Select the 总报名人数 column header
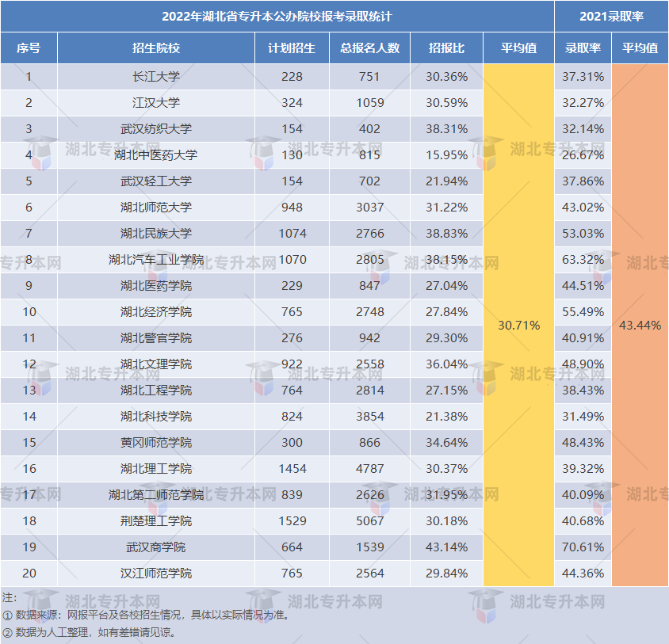Screen dimensions: 669x644 (370, 48)
